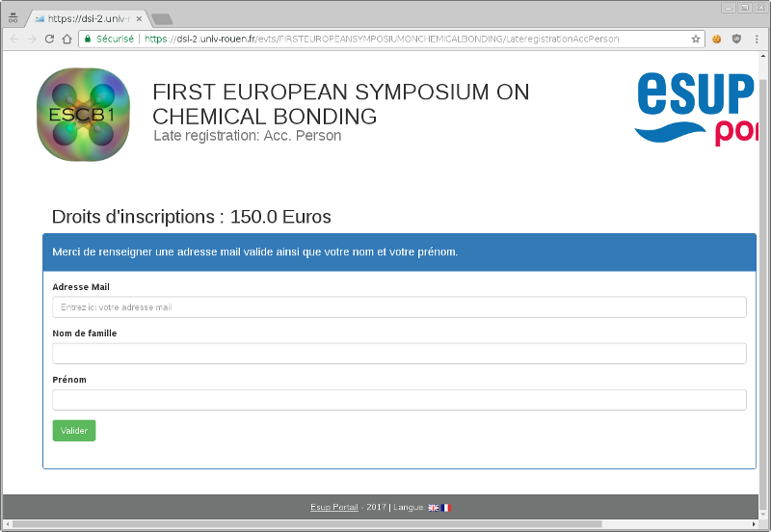
Task: Focus the Adresse Mail input field
Action: point(399,307)
